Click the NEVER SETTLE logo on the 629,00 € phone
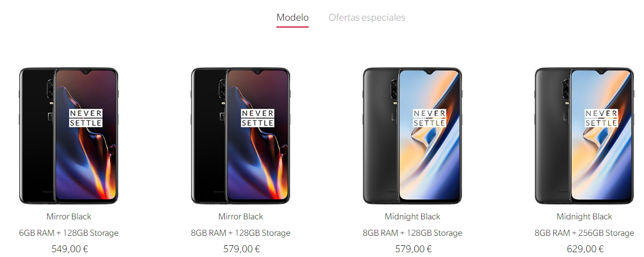This screenshot has width=644, height=257. click(602, 118)
